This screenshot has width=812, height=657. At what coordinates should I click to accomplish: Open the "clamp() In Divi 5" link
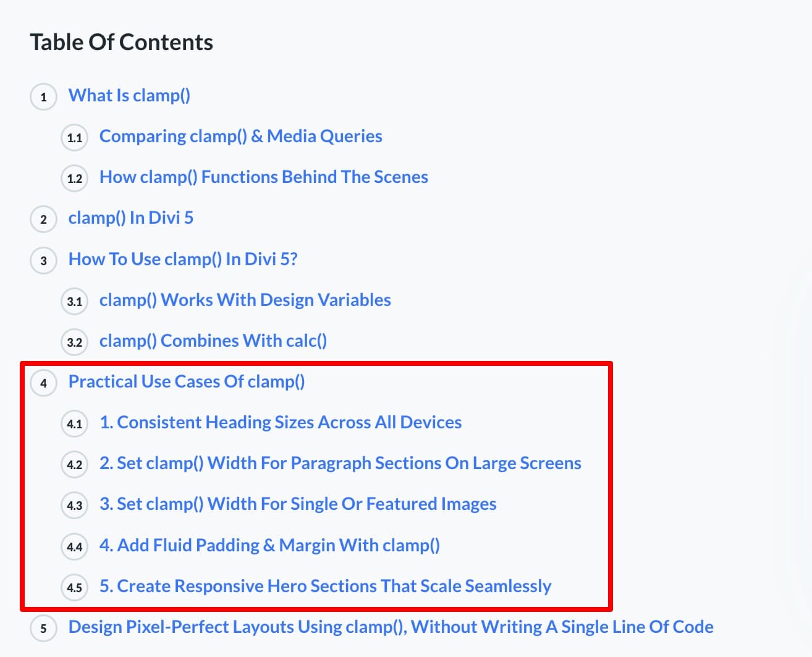[x=131, y=218]
